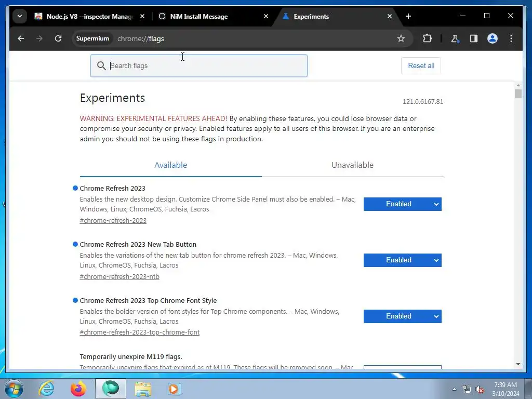Click the Chrome Refresh 2023 Top Chrome Font Style title
Screen dimensions: 532x399
[148, 301]
